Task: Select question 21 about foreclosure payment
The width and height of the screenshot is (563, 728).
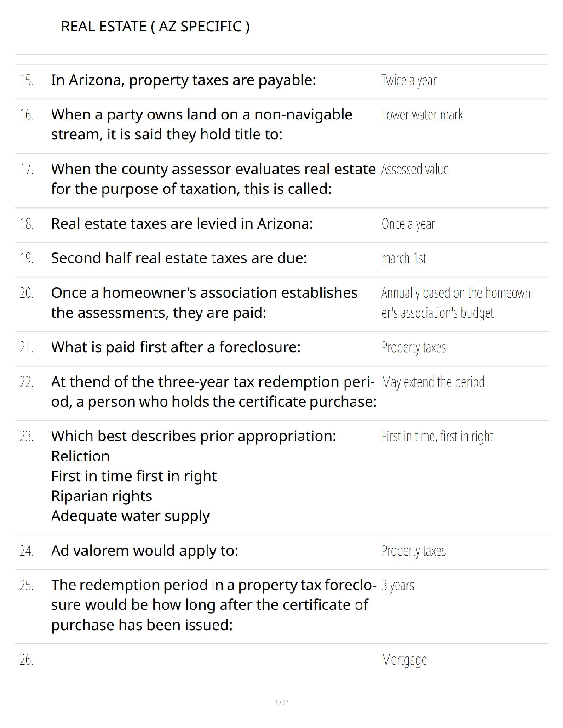Action: point(176,347)
